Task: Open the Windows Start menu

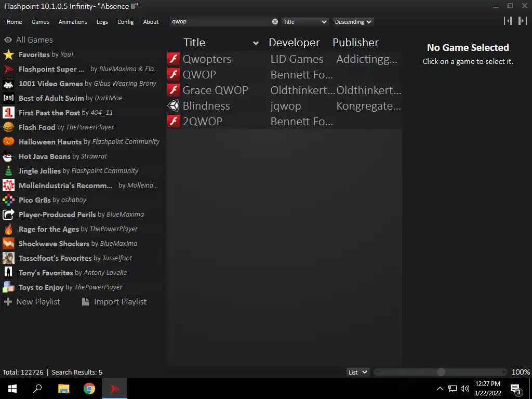Action: [x=12, y=389]
